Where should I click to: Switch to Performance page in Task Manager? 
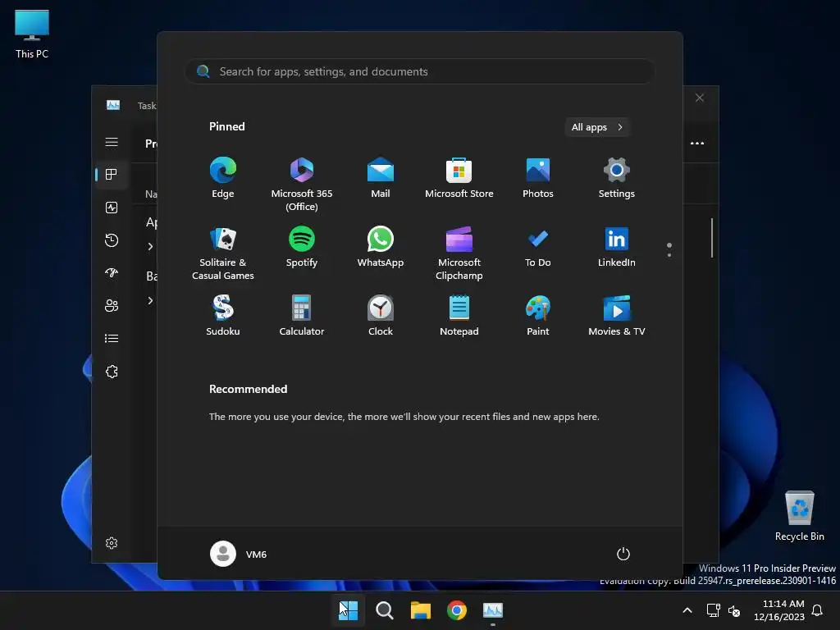tap(112, 208)
